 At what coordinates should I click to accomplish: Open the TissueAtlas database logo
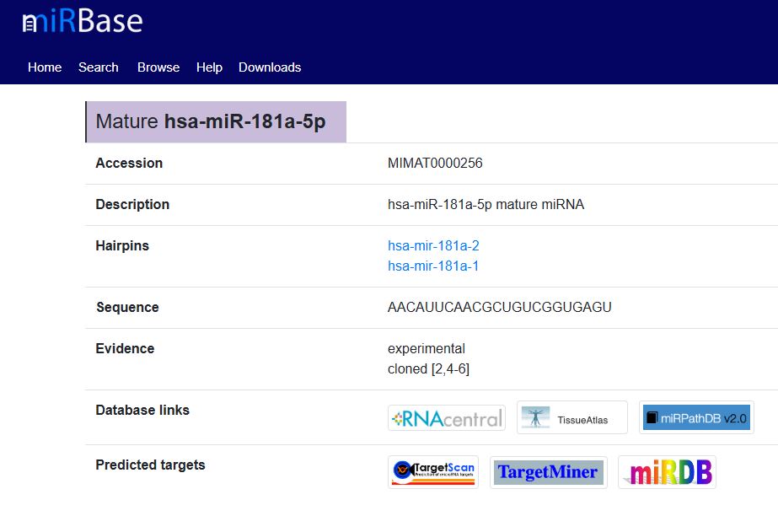(x=571, y=417)
